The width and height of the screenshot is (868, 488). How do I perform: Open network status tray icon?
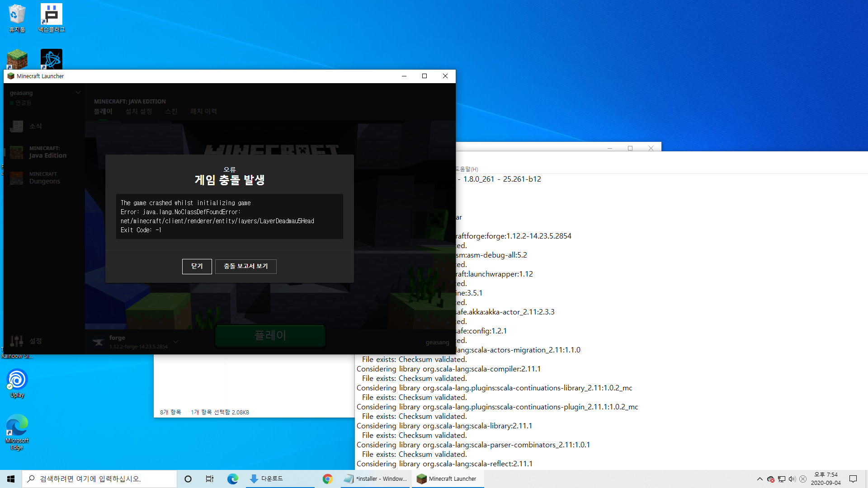pos(782,479)
